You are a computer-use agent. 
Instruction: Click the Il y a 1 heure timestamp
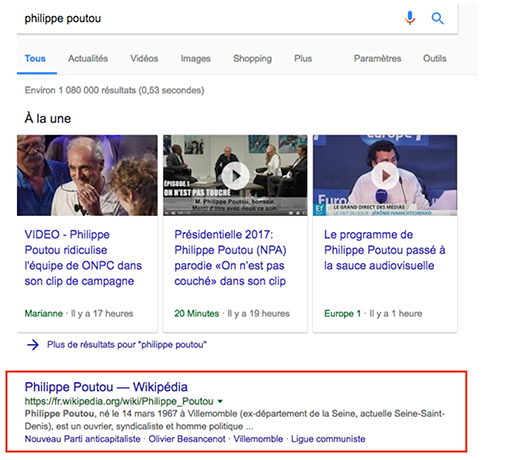pyautogui.click(x=396, y=313)
